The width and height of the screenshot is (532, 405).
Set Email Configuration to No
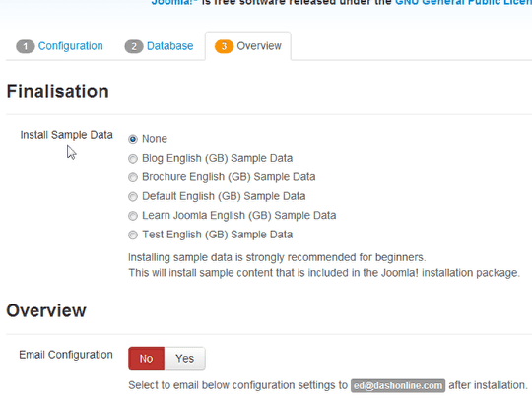click(146, 358)
